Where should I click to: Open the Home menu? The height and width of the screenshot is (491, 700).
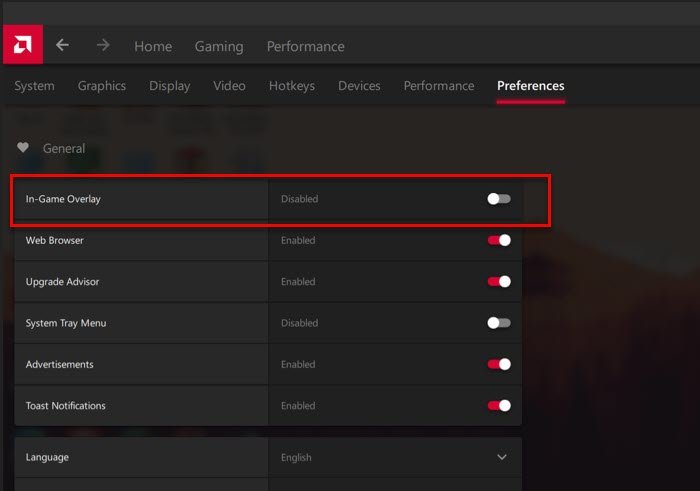[x=153, y=46]
